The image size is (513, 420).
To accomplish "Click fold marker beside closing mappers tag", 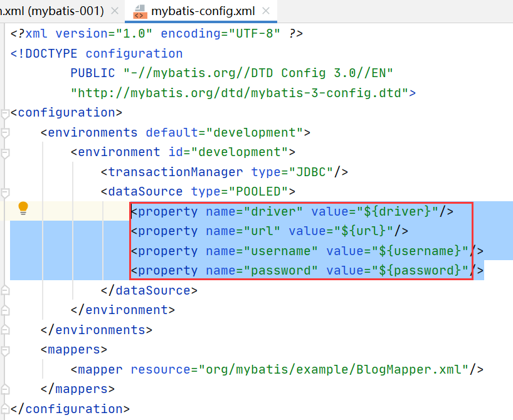I will (x=5, y=389).
